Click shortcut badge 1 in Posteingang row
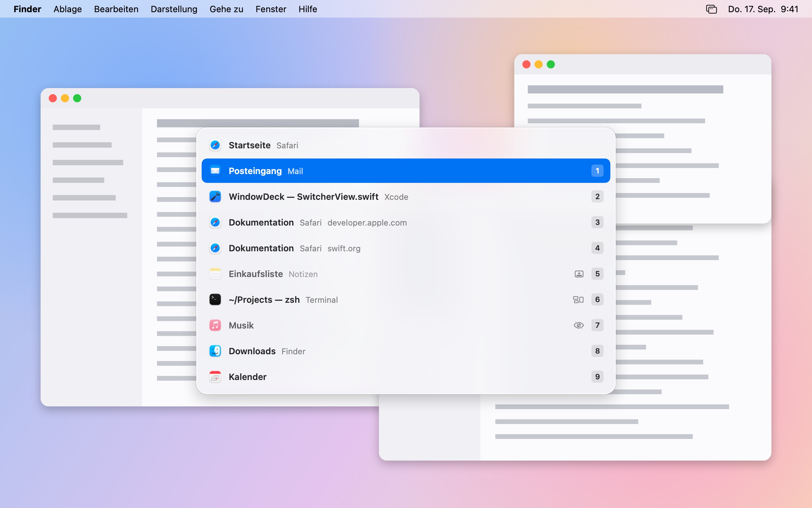Screen dimensions: 812x508 click(597, 171)
